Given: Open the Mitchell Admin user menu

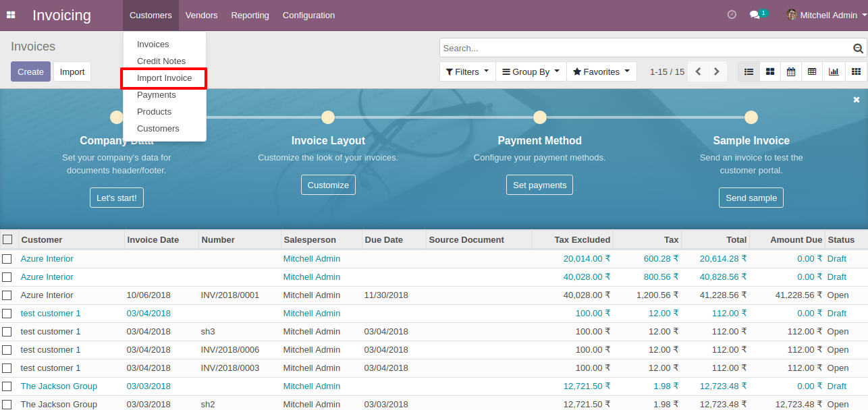Looking at the screenshot, I should pos(827,15).
